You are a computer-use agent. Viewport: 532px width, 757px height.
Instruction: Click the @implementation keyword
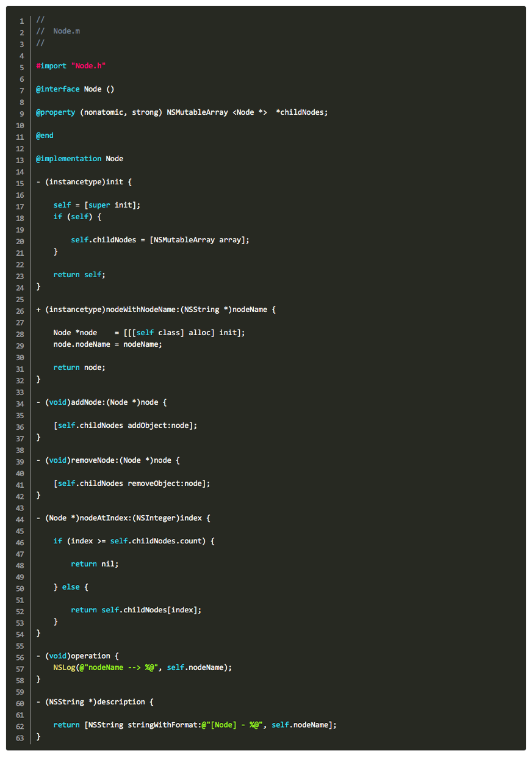[x=69, y=159]
